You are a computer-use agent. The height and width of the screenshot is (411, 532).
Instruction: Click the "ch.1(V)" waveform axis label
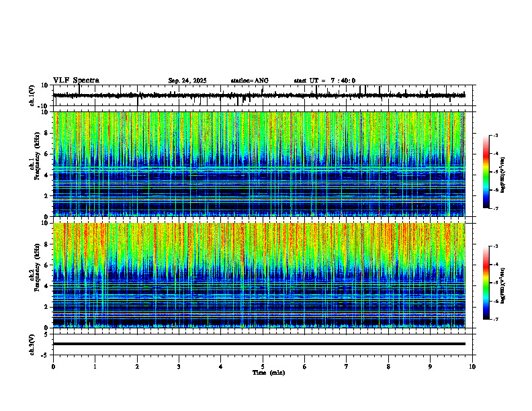pos(32,95)
